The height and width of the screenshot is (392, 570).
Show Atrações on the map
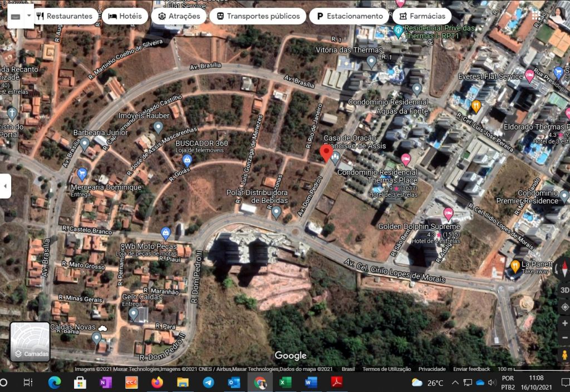pyautogui.click(x=179, y=16)
